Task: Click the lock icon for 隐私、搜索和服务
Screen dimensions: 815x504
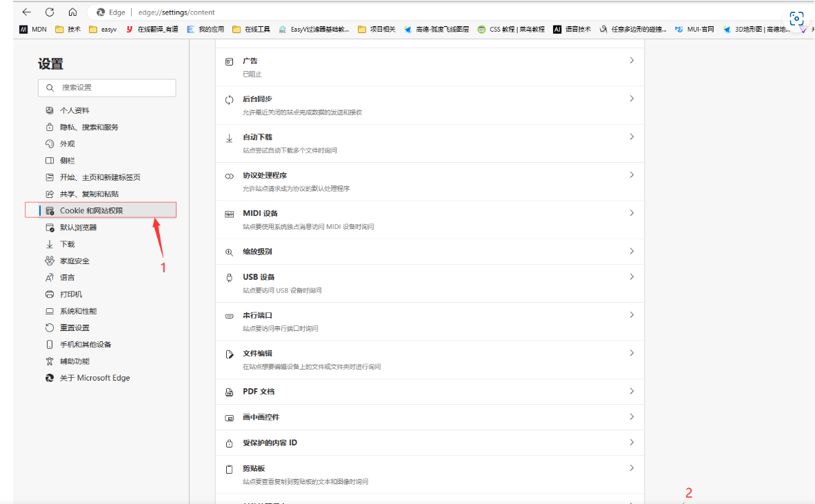Action: tap(50, 127)
